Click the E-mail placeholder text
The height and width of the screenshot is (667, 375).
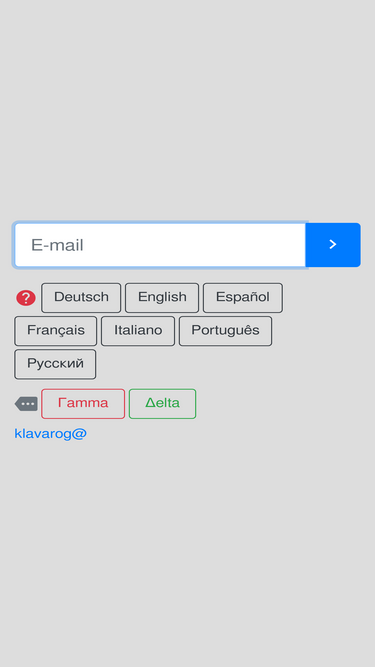point(57,245)
